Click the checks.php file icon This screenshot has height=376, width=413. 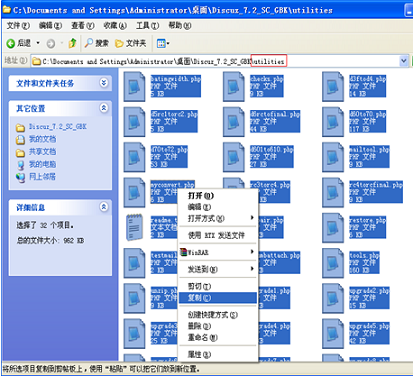[x=234, y=86]
